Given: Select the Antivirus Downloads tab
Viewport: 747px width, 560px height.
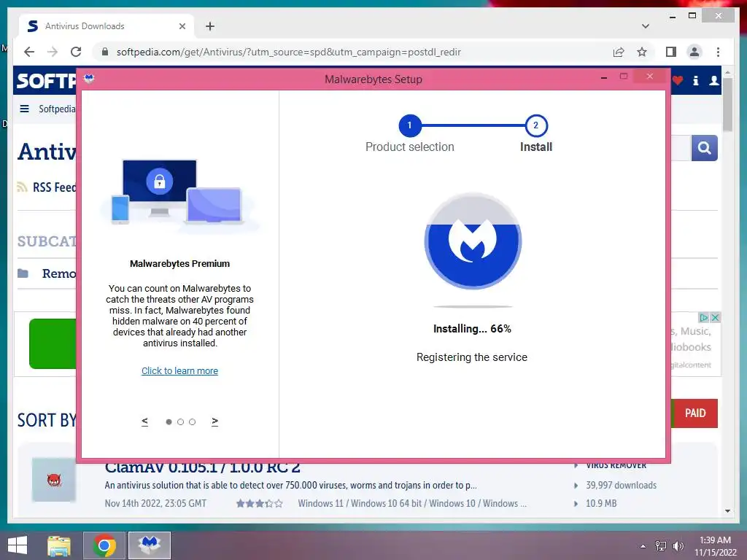Looking at the screenshot, I should tap(107, 26).
